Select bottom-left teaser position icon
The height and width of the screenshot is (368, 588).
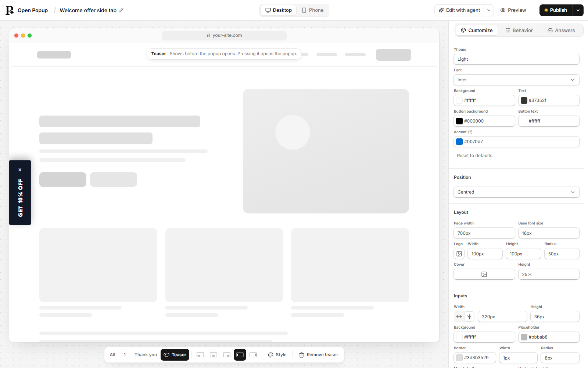click(x=200, y=355)
